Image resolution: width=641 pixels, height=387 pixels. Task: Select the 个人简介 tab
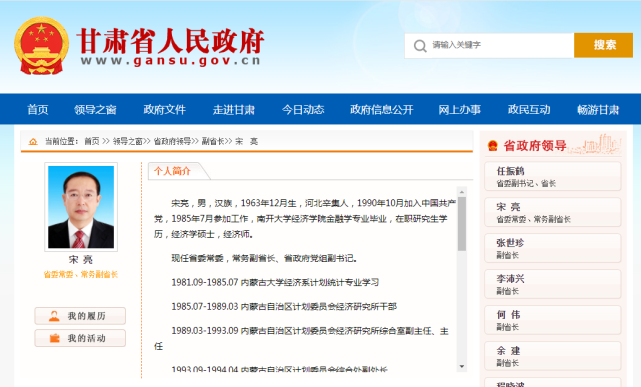[173, 171]
